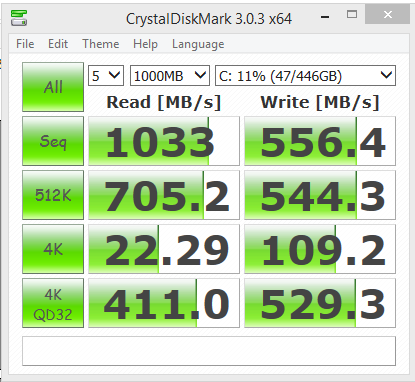415x382 pixels.
Task: Click the CrystalDiskMark app icon in title bar
Action: [19, 18]
